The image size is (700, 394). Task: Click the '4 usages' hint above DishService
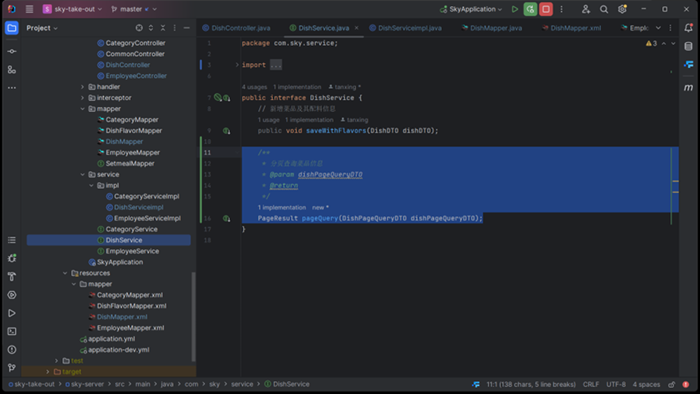coord(254,87)
